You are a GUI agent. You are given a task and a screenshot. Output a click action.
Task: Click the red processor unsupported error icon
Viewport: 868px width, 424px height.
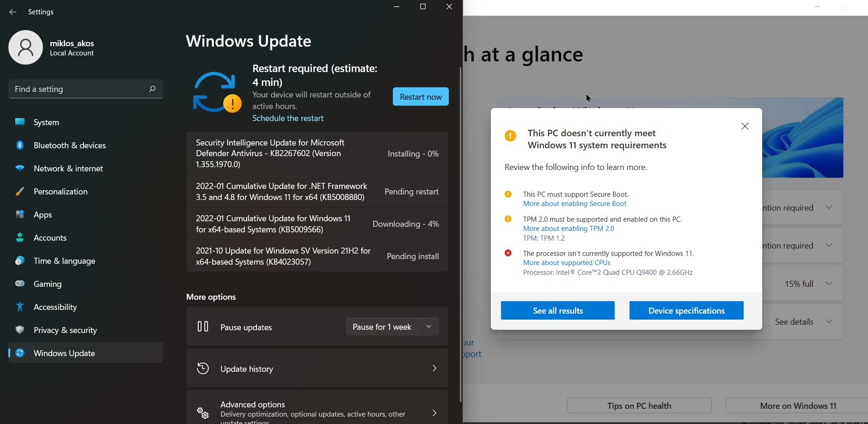[508, 253]
